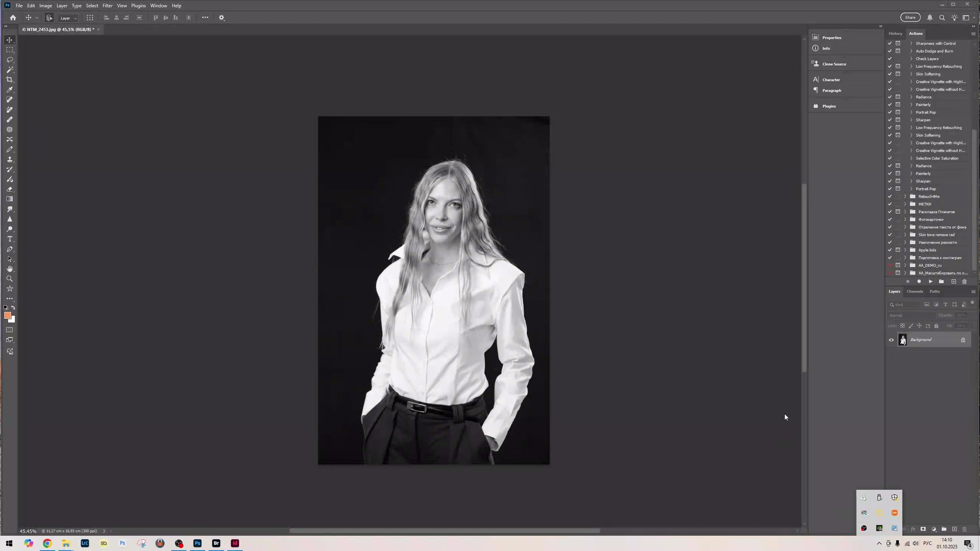Click the foreground color swatch

(7, 315)
